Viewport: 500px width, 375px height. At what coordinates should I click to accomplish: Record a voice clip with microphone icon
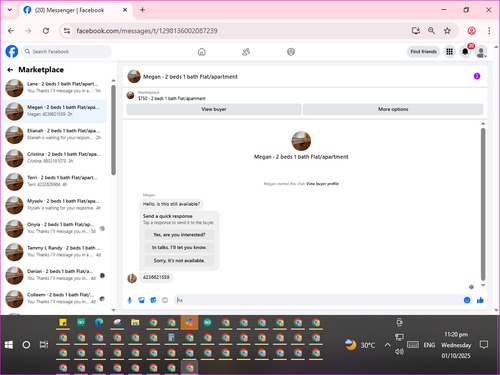pyautogui.click(x=130, y=300)
